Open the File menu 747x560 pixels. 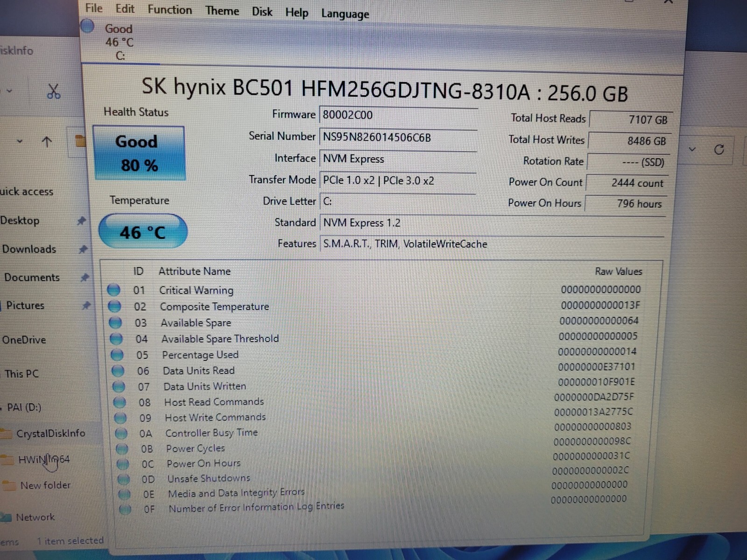tap(94, 8)
